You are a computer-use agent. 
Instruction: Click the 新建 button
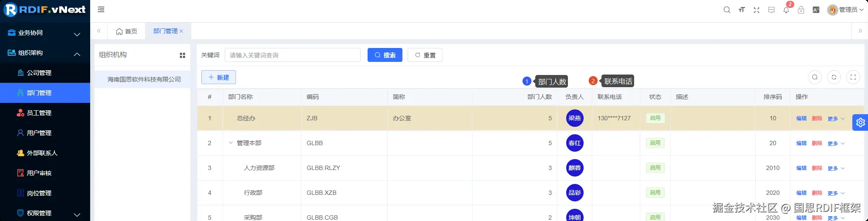tap(219, 77)
